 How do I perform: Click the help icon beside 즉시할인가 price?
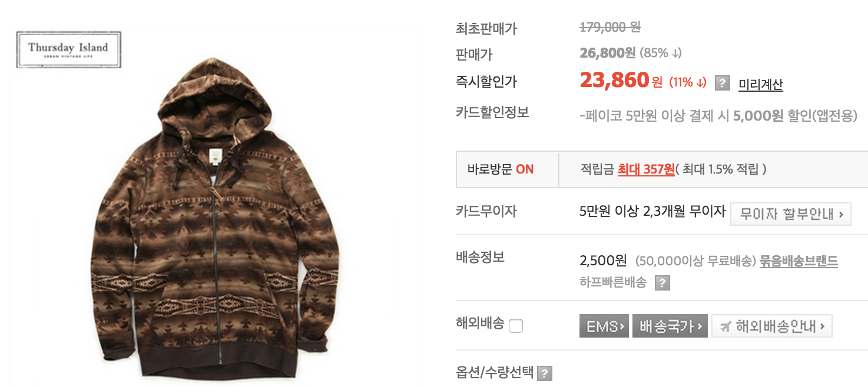(x=723, y=83)
